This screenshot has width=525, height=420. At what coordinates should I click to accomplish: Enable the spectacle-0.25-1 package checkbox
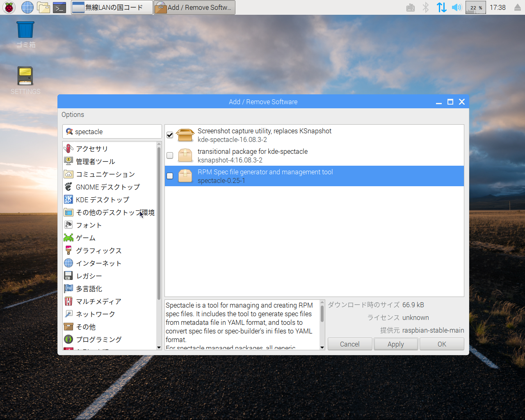point(170,176)
